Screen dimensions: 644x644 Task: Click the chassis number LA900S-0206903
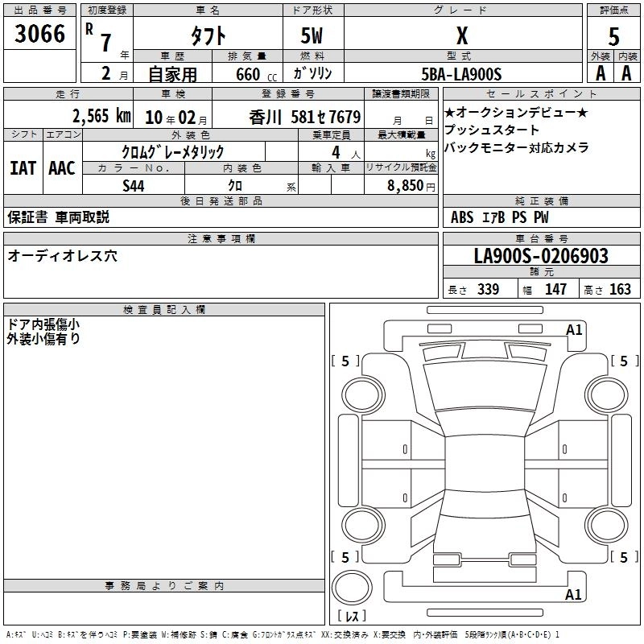[540, 256]
